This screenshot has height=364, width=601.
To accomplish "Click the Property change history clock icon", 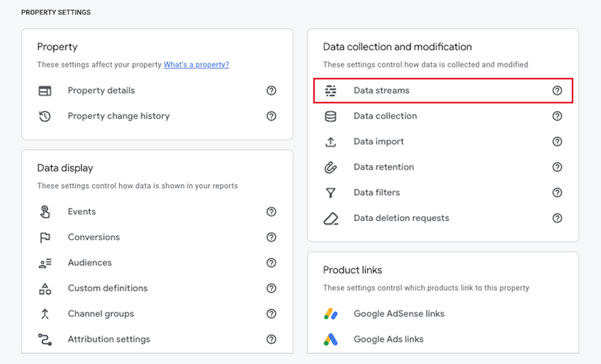I will coord(45,116).
